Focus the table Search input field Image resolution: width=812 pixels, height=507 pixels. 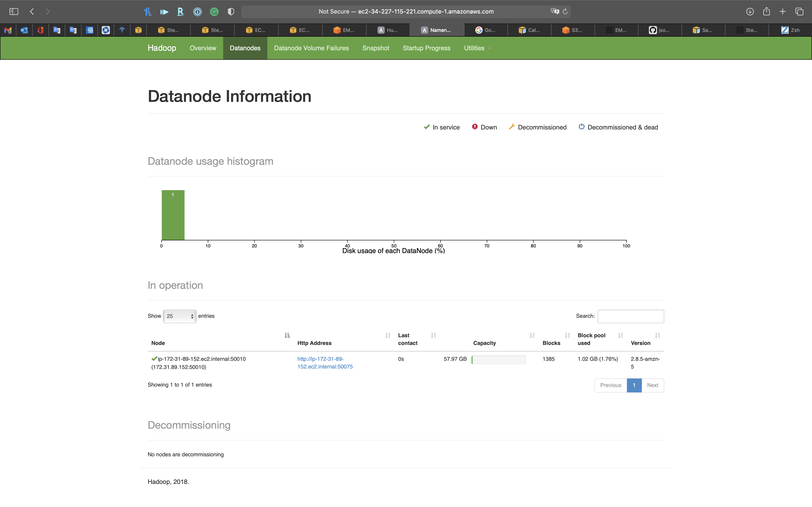coord(631,316)
